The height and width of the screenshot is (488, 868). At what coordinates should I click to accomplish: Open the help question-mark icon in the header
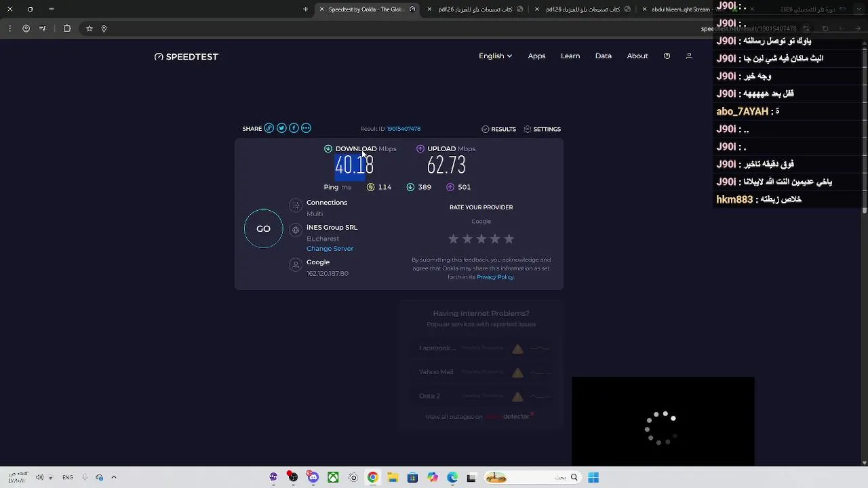667,56
